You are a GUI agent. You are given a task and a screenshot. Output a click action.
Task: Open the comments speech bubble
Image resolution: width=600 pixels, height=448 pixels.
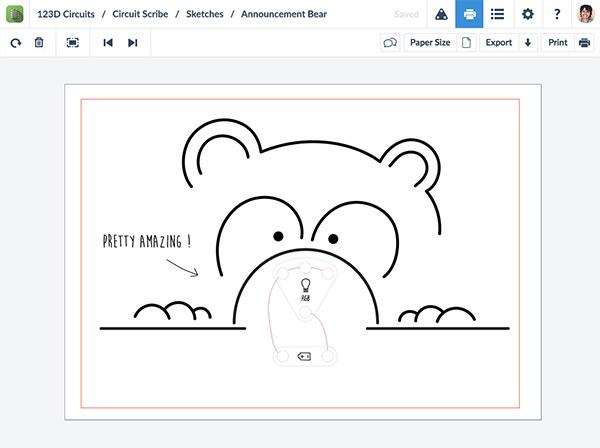click(x=390, y=43)
